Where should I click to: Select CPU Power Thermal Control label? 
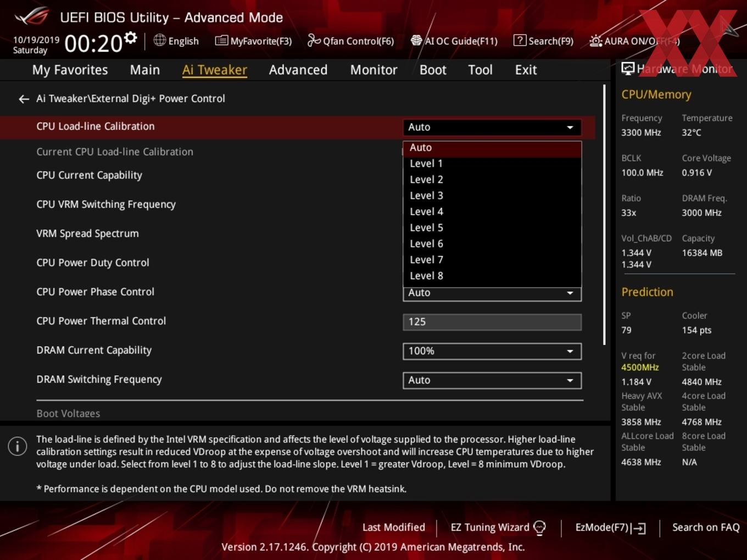[101, 321]
